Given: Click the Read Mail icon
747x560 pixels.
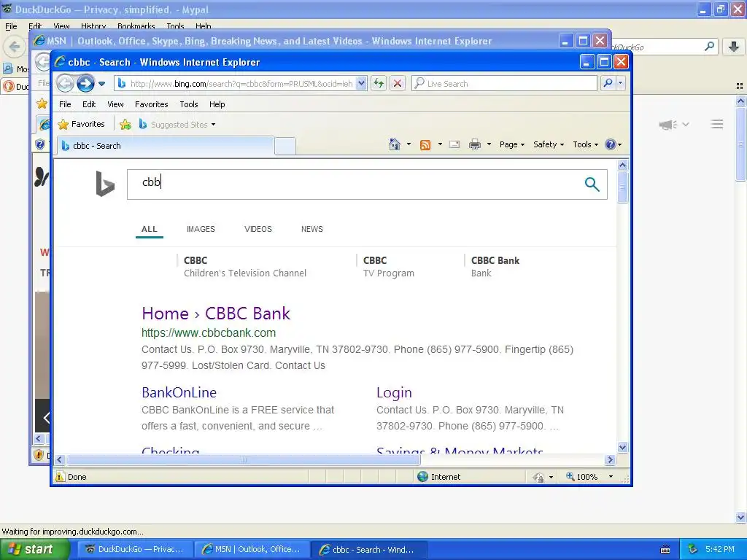Looking at the screenshot, I should (454, 145).
